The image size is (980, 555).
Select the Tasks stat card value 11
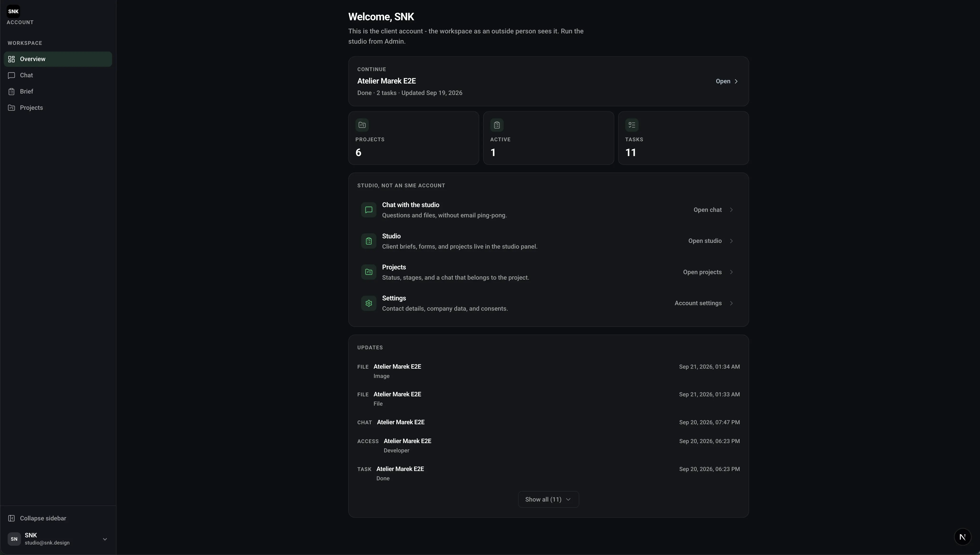coord(631,153)
